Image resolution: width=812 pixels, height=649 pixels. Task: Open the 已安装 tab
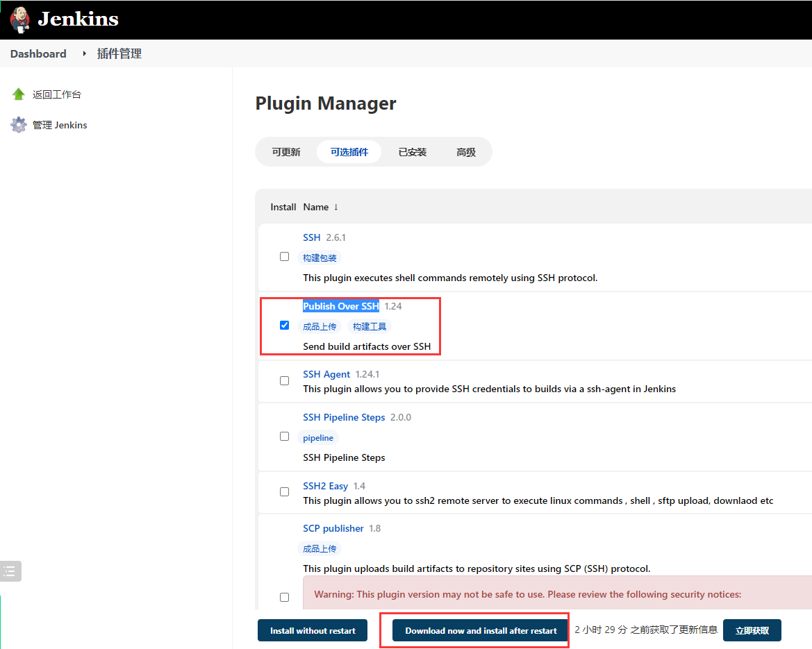[412, 151]
